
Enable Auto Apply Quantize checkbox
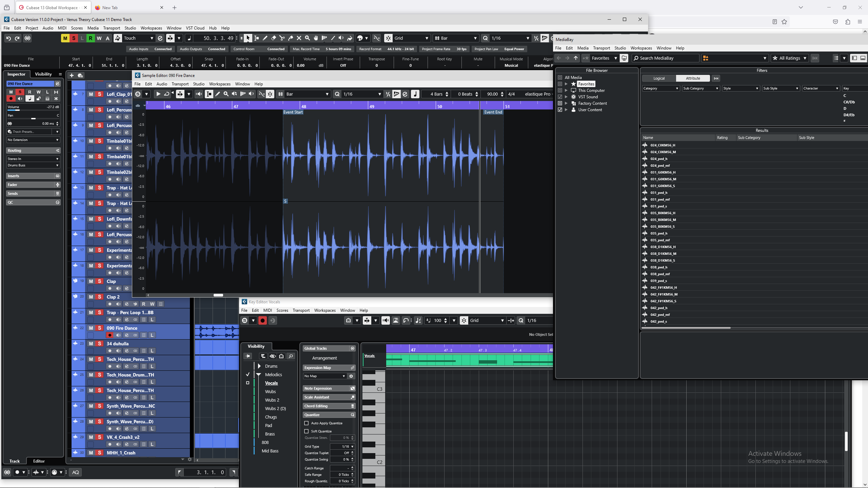pos(307,423)
